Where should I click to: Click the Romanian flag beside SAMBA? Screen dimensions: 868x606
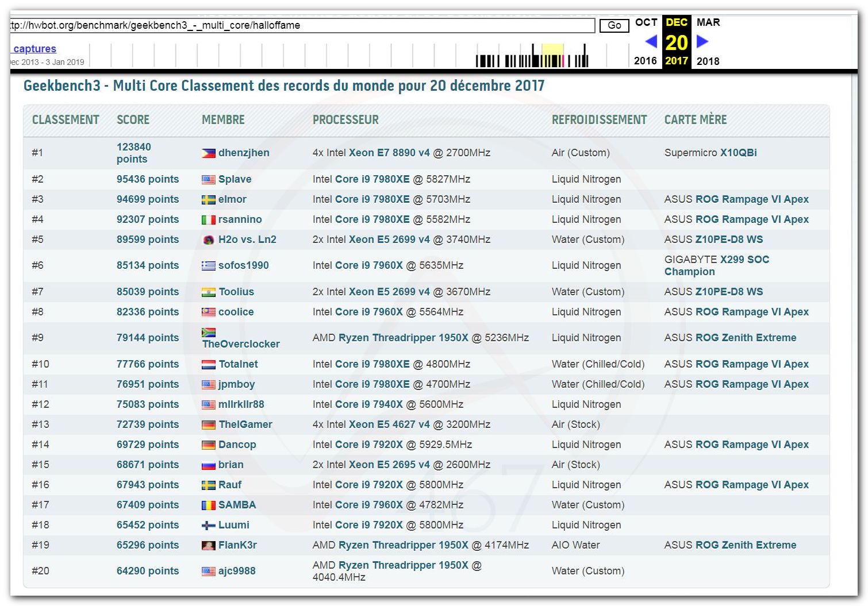click(x=208, y=505)
